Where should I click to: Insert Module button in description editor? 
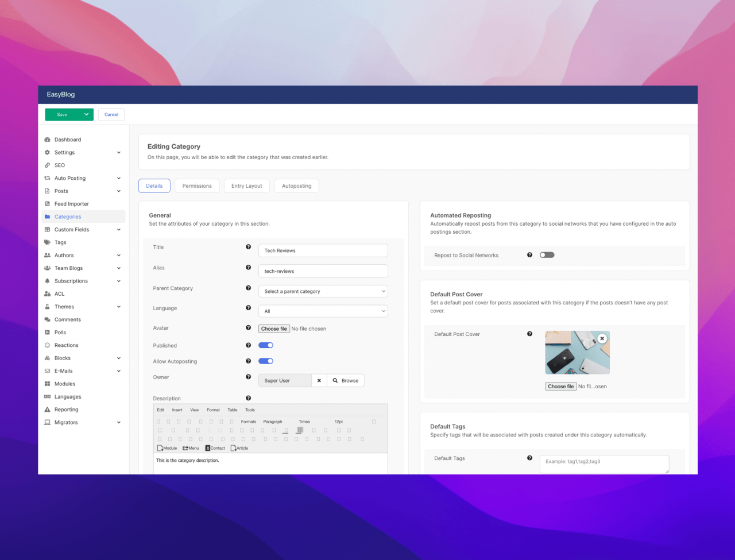coord(167,448)
